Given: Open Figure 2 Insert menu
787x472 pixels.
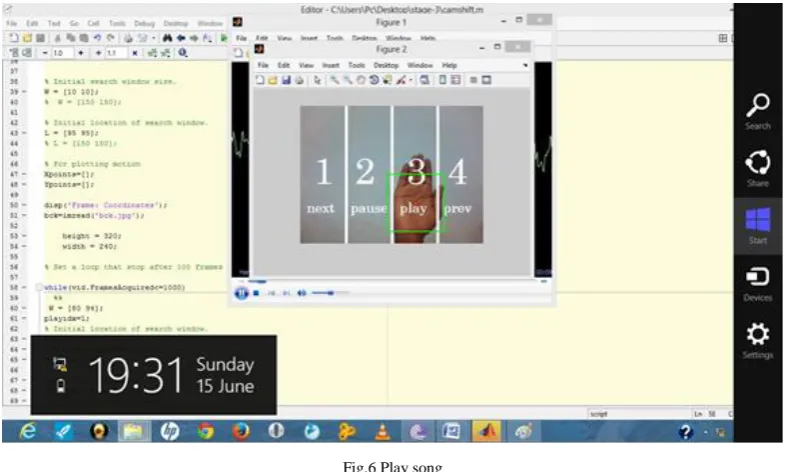Looking at the screenshot, I should click(330, 65).
